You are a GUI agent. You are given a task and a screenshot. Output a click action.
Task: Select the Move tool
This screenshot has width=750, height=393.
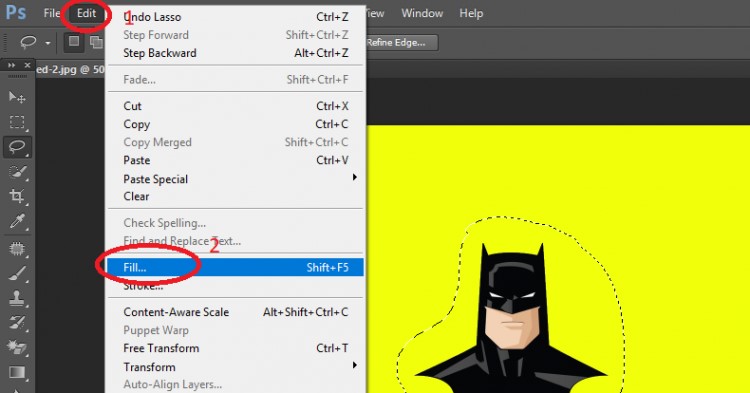pos(17,98)
